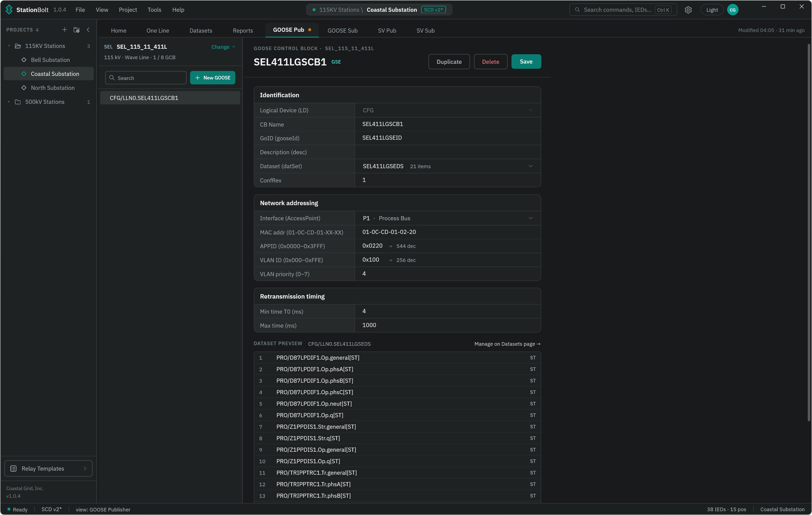
Task: Click the Save button
Action: click(526, 62)
